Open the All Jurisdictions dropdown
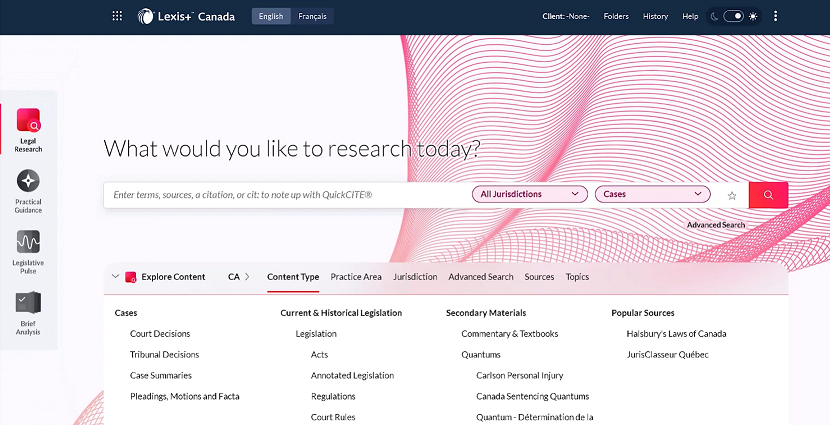830x425 pixels. click(x=529, y=194)
